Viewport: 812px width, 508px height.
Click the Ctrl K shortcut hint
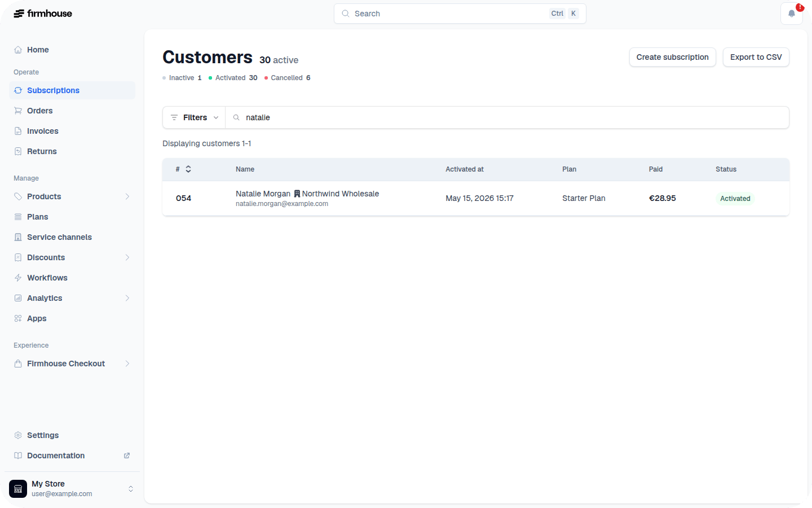[x=564, y=14]
